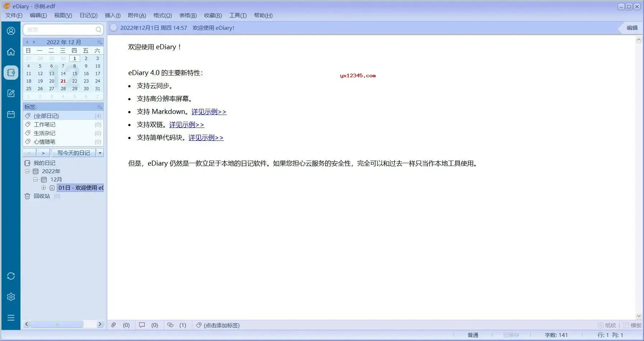The image size is (644, 341).
Task: Click the links chain icon in bottom bar
Action: 170,325
